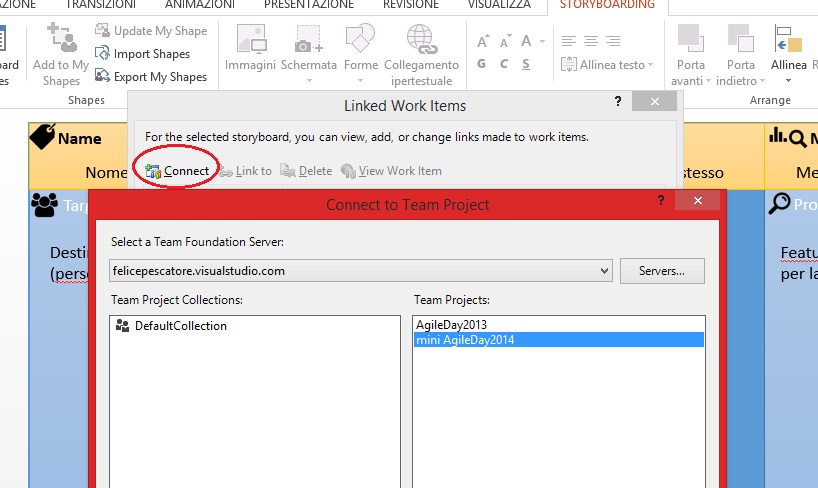
Task: Click Import Shapes in ribbon
Action: pos(142,54)
